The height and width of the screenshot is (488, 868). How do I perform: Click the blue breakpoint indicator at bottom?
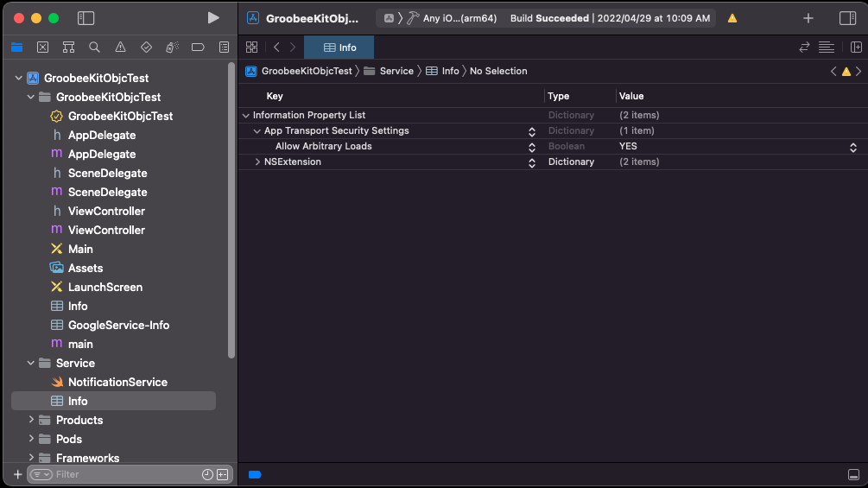255,475
